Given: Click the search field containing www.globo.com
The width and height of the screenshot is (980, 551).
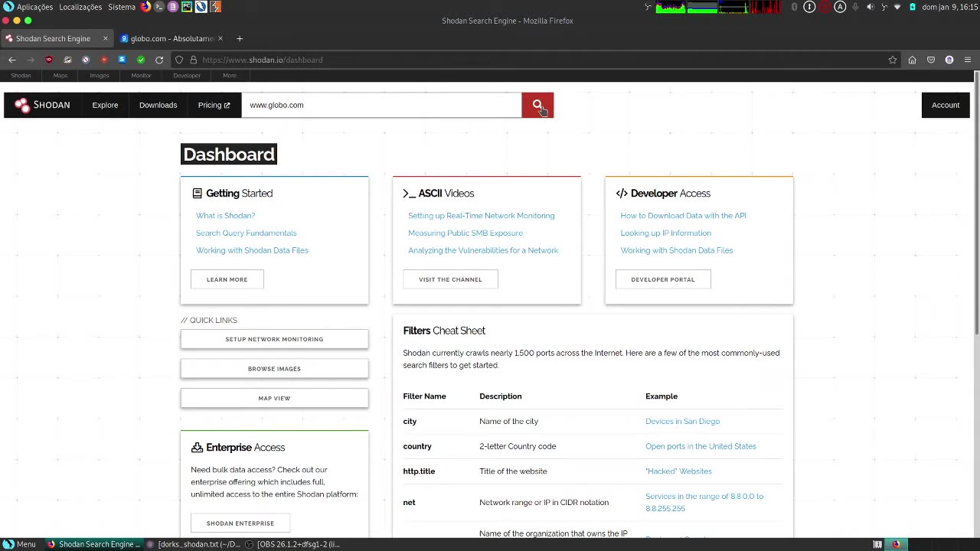Looking at the screenshot, I should click(381, 105).
